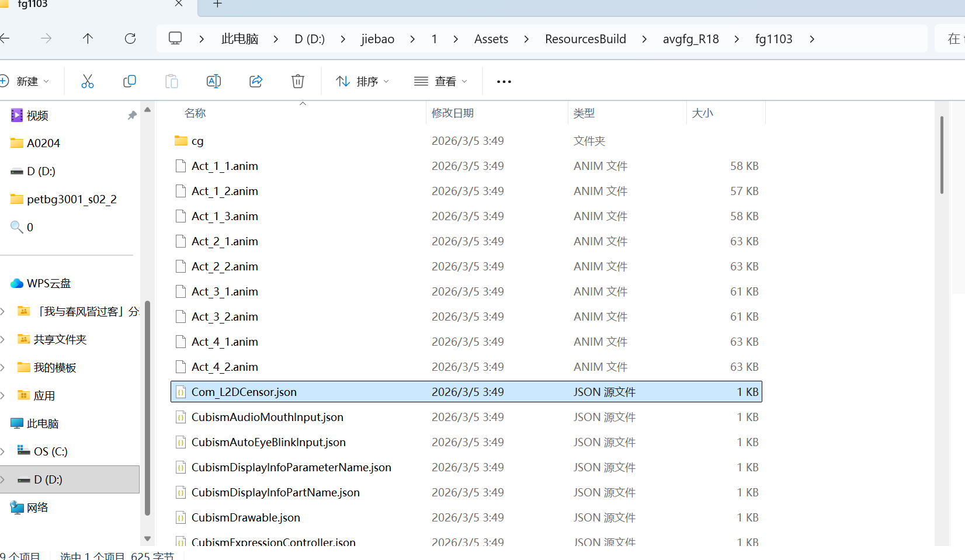Screen dimensions: 965x560
Task: Go up one folder level
Action: 88,39
